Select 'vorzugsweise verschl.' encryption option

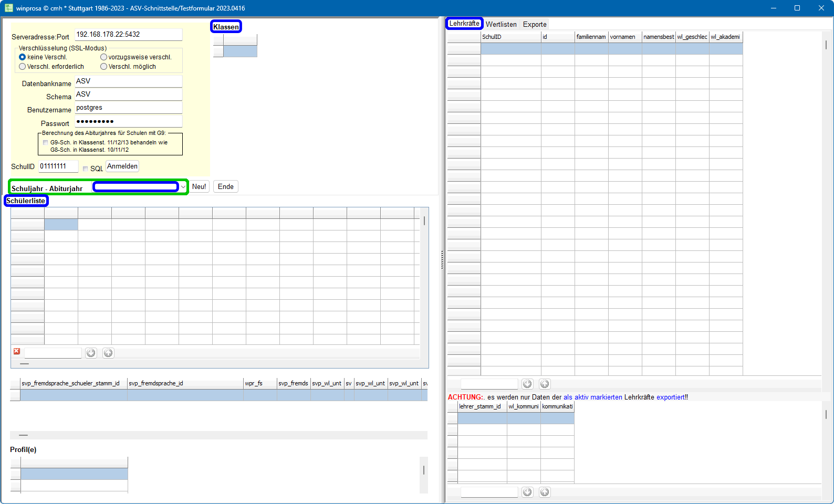click(104, 57)
